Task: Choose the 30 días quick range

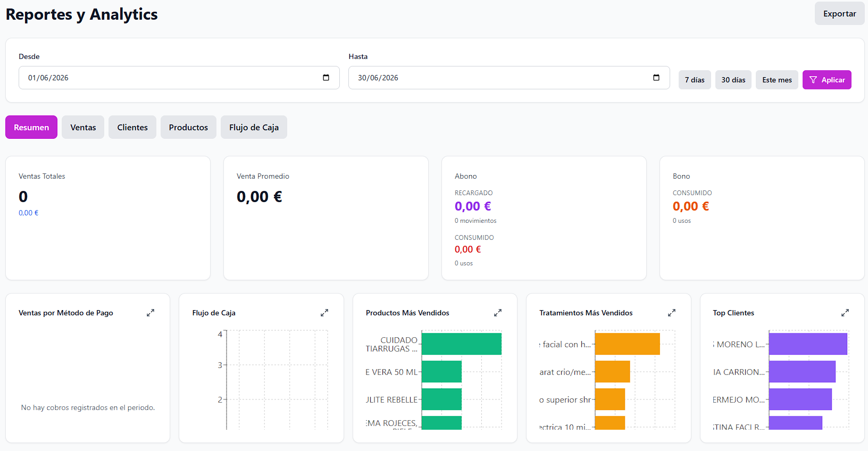Action: 733,80
